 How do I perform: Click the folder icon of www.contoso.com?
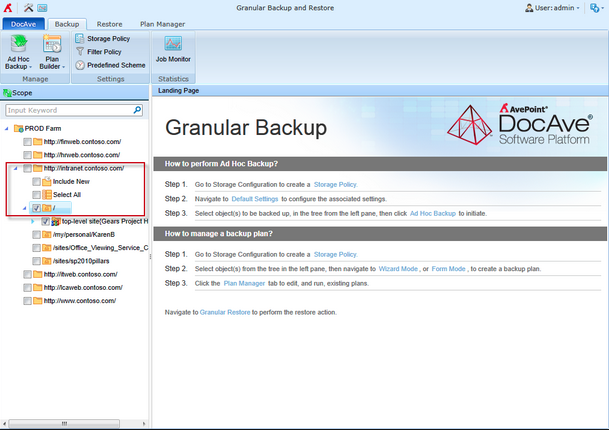(x=38, y=300)
